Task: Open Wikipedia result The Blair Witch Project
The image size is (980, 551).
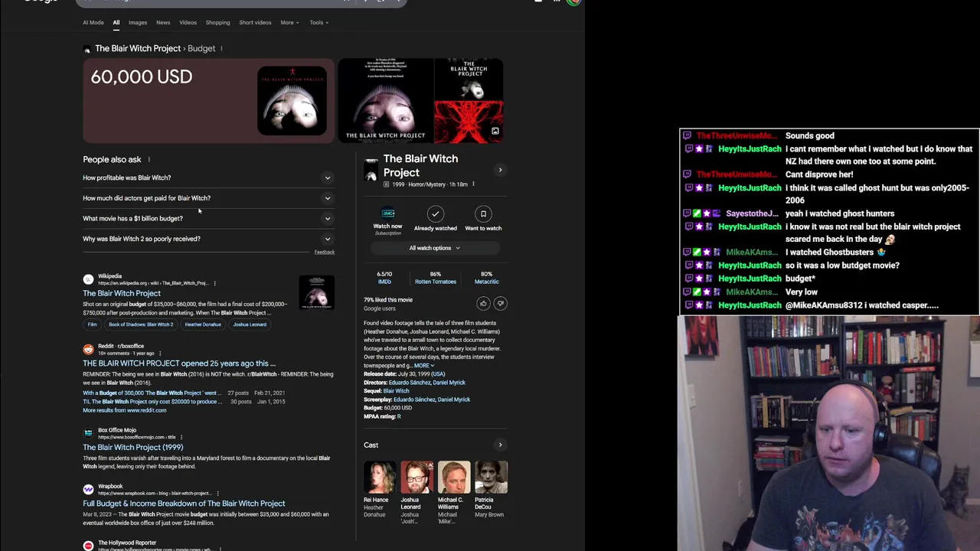Action: pos(122,293)
